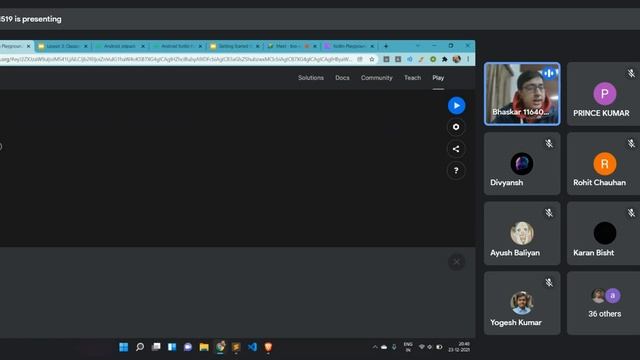640x360 pixels.
Task: Switch to Chrome in the taskbar
Action: click(x=220, y=347)
